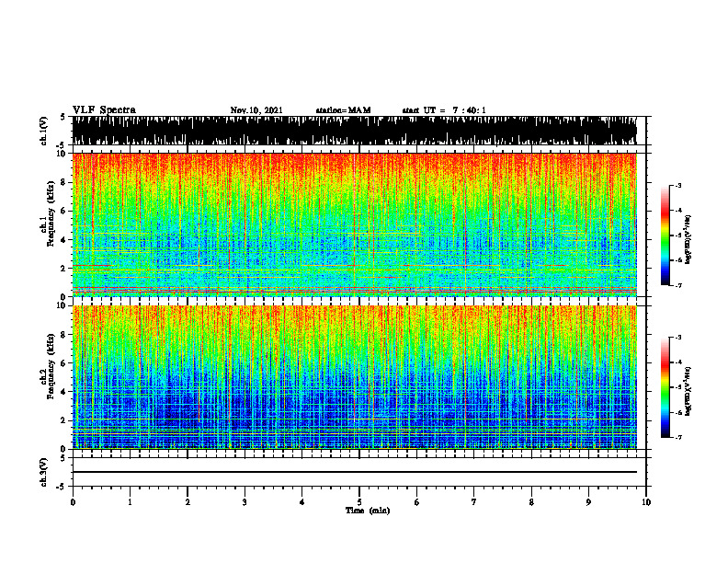This screenshot has height=563, width=728.
Task: Click time axis tick label 2
Action: click(188, 502)
